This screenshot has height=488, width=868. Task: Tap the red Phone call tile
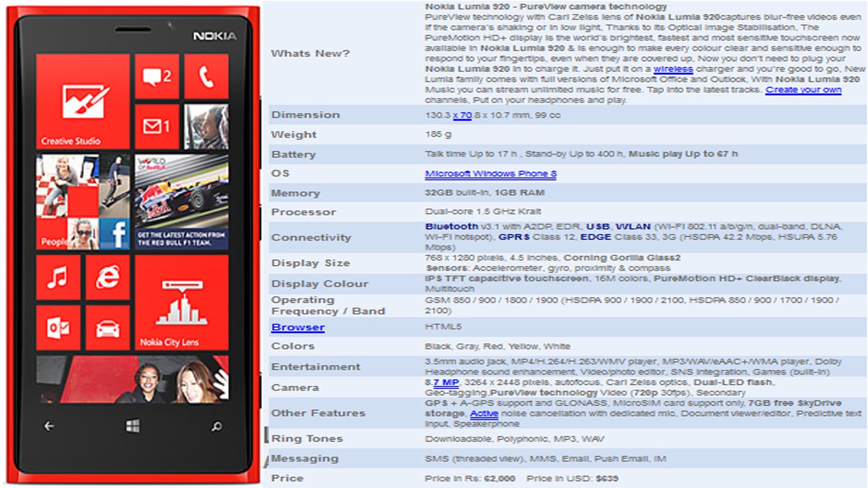point(206,76)
